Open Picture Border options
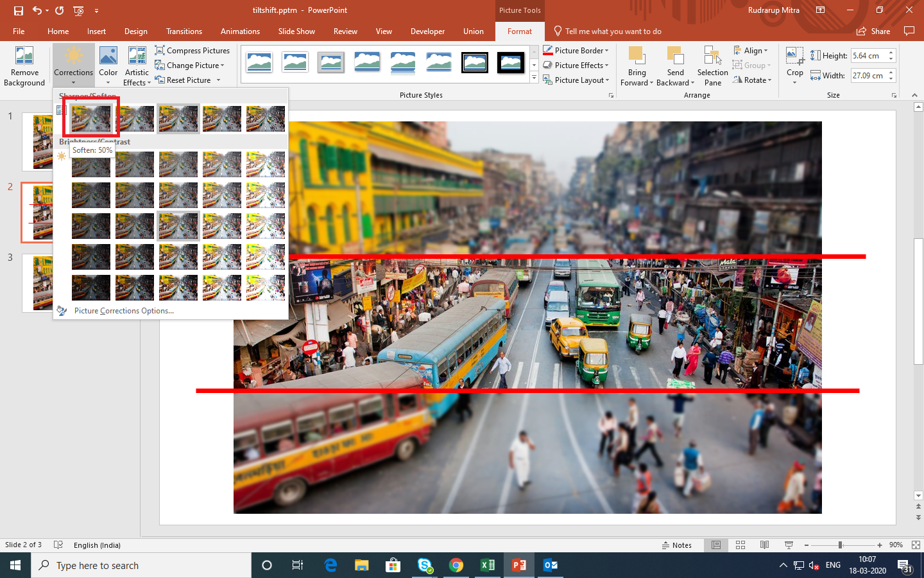924x578 pixels. coord(576,51)
